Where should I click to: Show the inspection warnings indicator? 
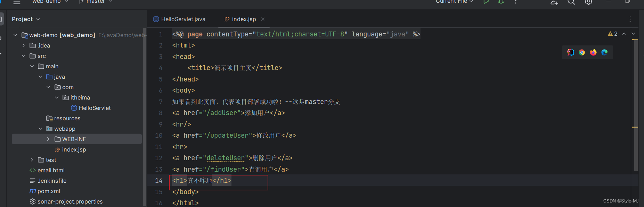tap(613, 34)
